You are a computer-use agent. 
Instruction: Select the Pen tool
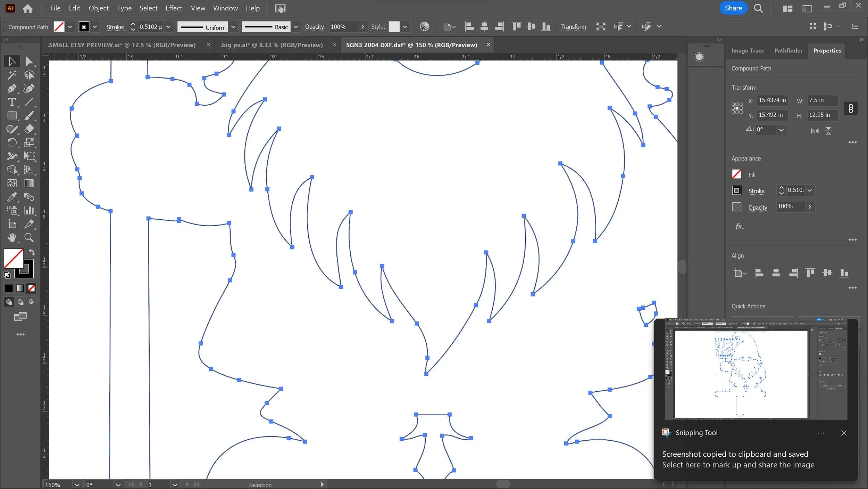(x=11, y=88)
